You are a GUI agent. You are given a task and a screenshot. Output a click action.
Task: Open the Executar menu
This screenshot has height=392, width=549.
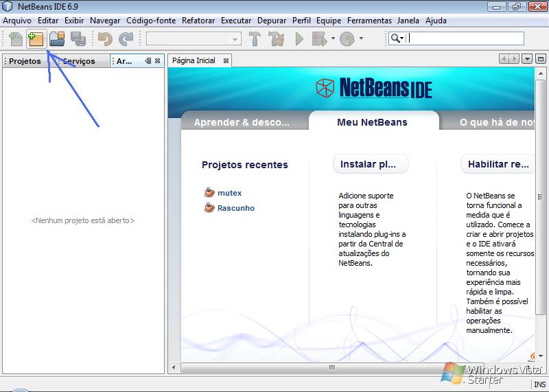(x=236, y=21)
